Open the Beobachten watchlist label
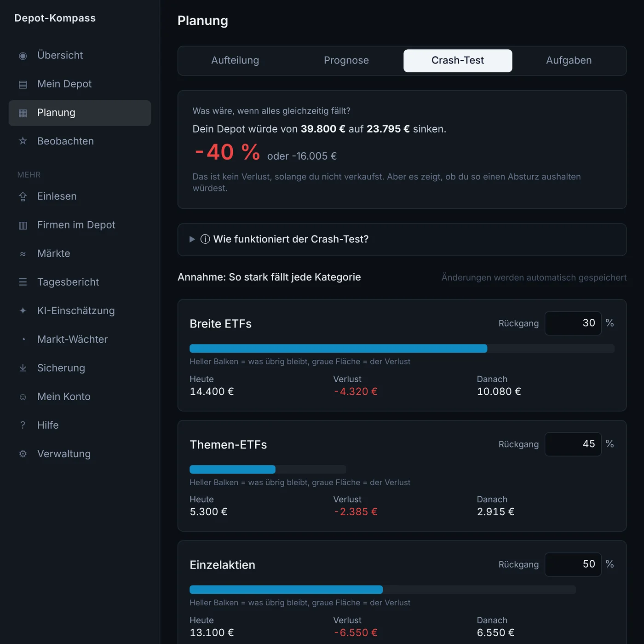This screenshot has width=644, height=644. pyautogui.click(x=65, y=141)
